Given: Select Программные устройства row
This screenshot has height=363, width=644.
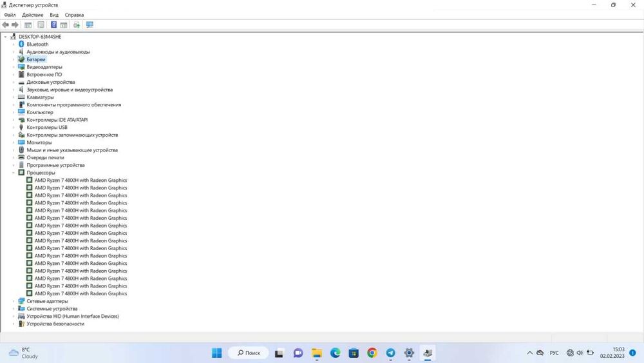Looking at the screenshot, I should [x=55, y=165].
